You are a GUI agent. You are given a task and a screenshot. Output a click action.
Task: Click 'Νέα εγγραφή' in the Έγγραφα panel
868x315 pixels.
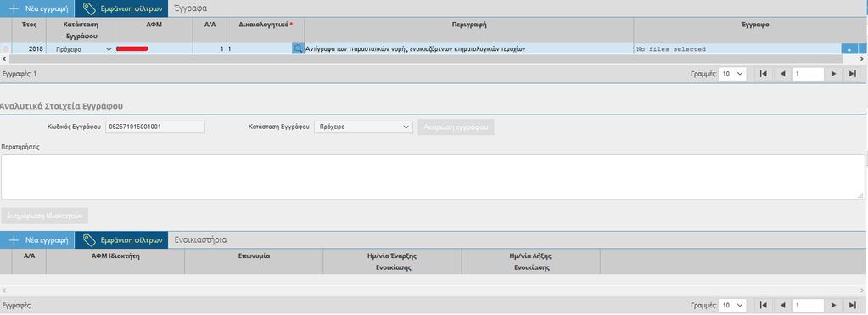[x=37, y=8]
